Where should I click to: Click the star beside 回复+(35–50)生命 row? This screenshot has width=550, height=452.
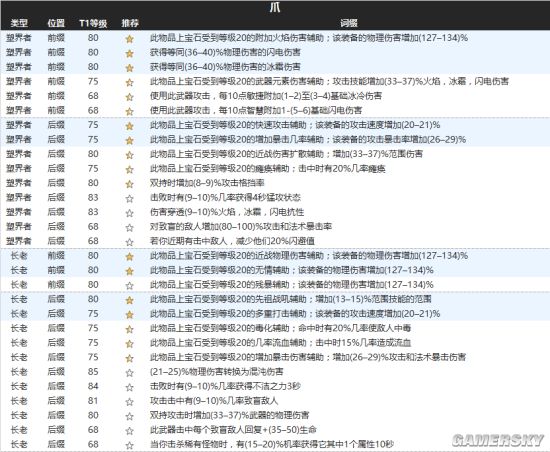(x=129, y=431)
